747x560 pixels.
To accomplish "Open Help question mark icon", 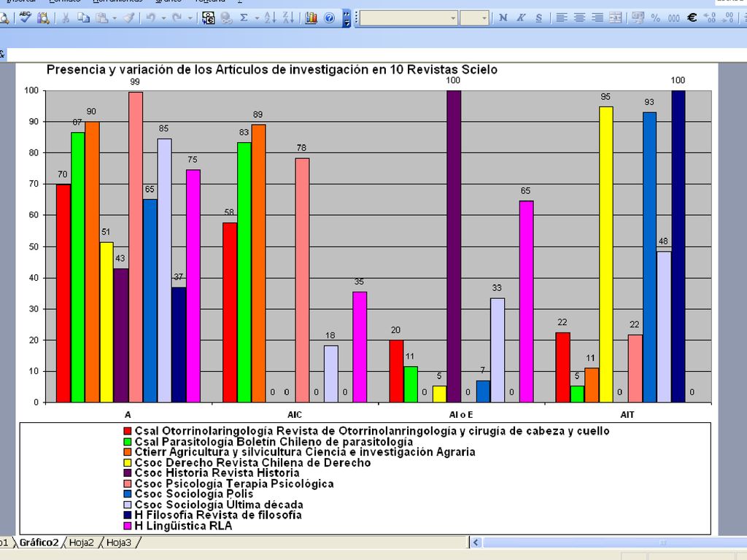I will click(x=329, y=18).
